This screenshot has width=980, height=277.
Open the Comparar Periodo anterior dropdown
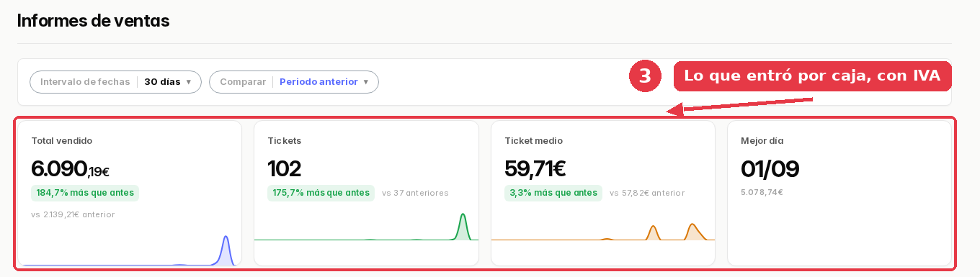point(294,82)
